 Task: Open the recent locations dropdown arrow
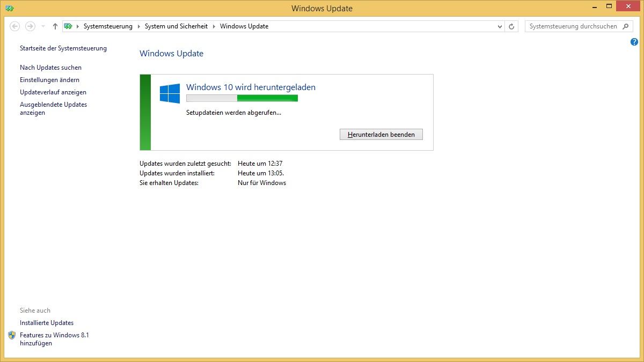coord(43,26)
